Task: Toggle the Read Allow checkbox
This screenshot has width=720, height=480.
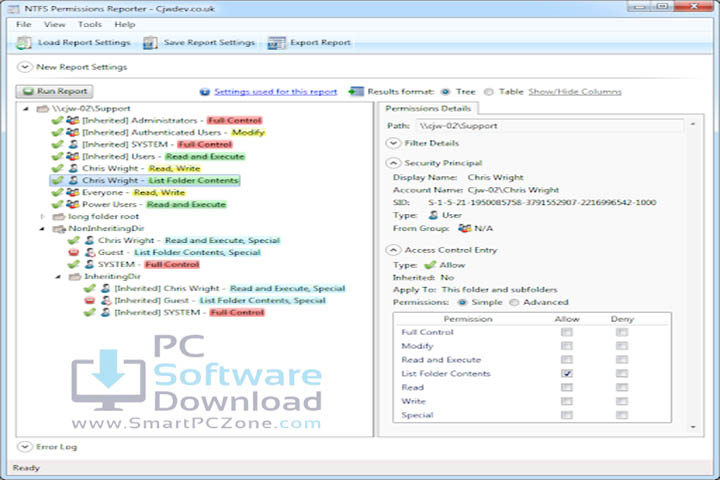Action: pos(567,387)
